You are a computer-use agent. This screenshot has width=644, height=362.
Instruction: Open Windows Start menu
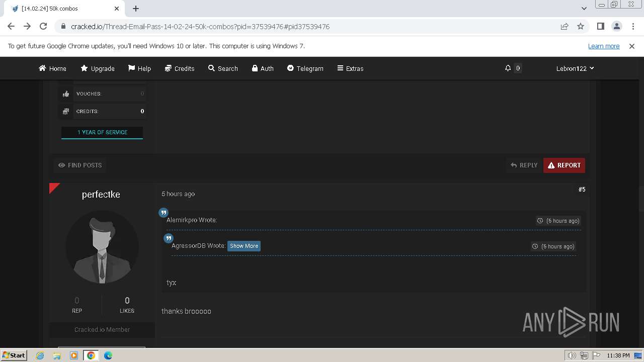pyautogui.click(x=14, y=355)
